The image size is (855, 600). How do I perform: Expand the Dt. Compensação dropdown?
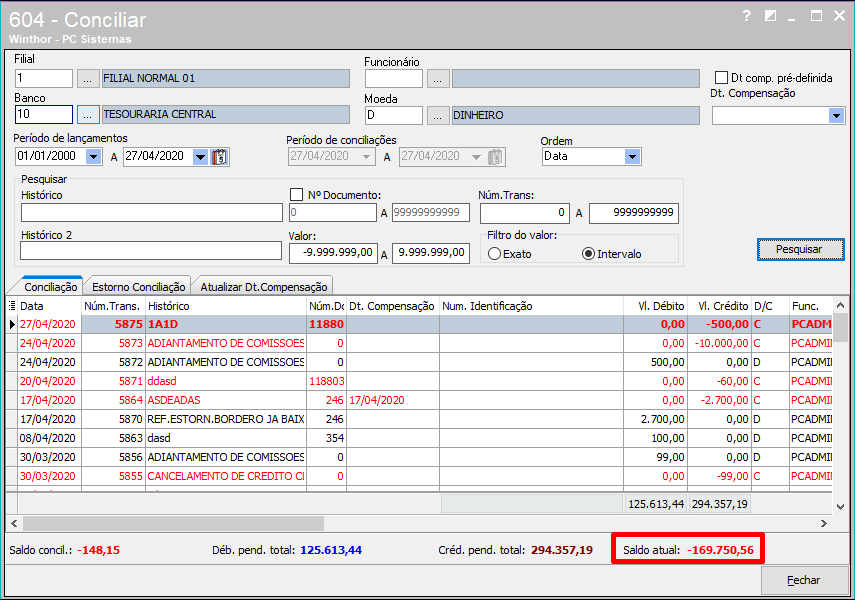[836, 116]
